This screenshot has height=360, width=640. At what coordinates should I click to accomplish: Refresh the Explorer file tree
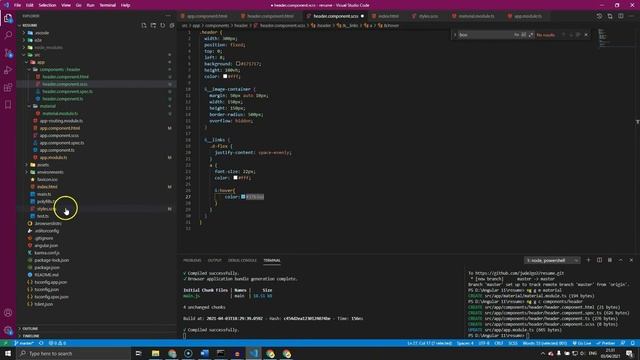pyautogui.click(x=162, y=25)
